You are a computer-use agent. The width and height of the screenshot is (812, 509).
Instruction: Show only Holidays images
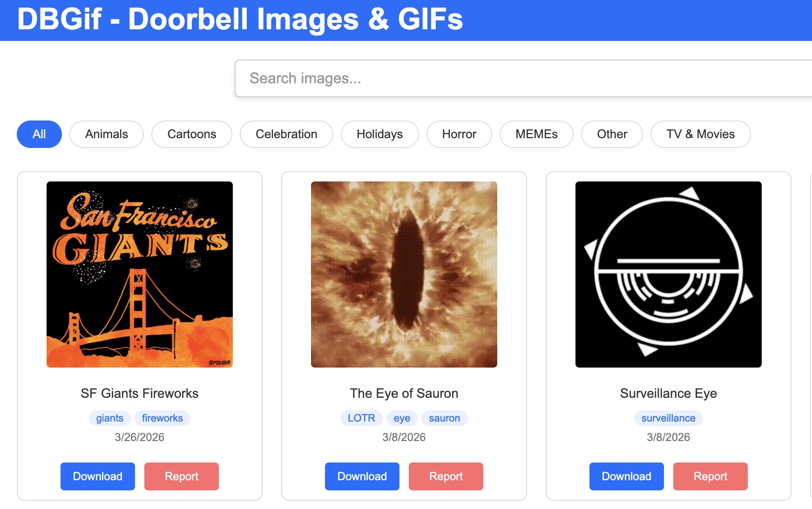[x=379, y=134]
